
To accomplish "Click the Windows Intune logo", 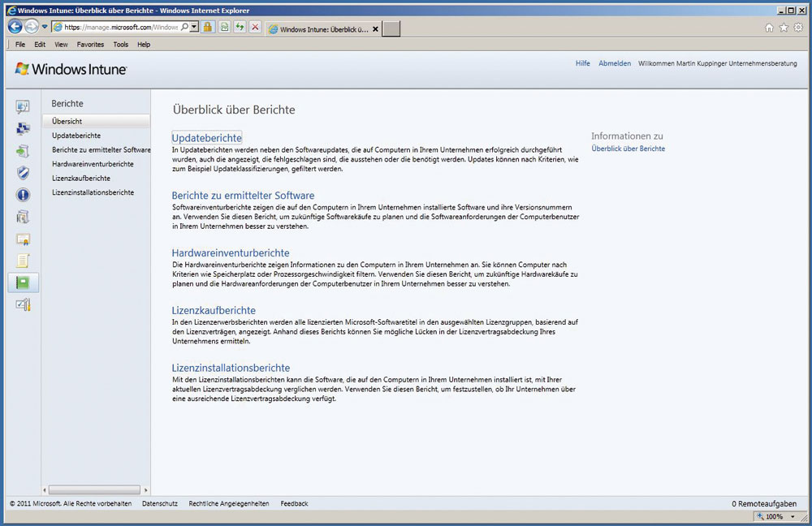I will coord(71,69).
